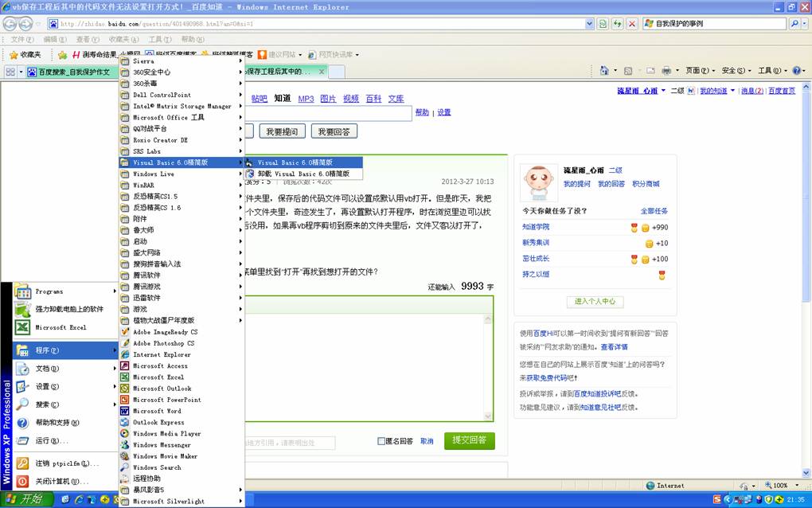Click 关闭计算机(U)... in the Start menu
Image resolution: width=812 pixels, height=508 pixels.
coord(66,481)
